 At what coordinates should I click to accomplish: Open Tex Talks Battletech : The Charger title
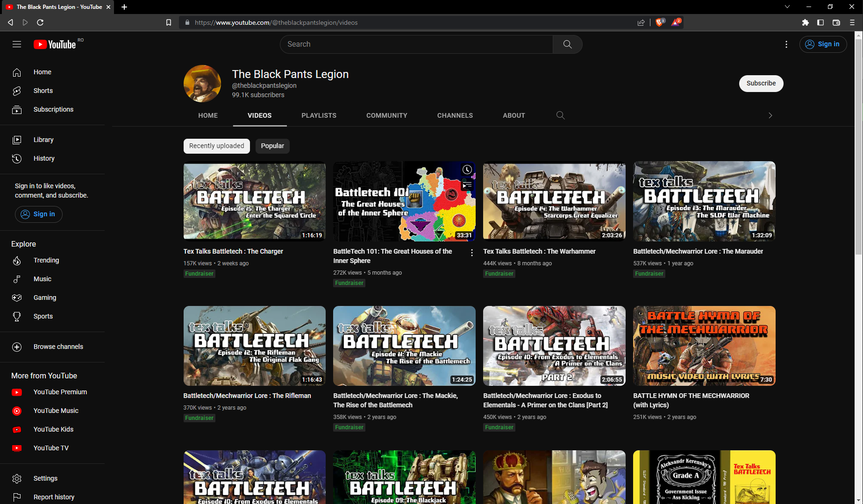click(233, 251)
